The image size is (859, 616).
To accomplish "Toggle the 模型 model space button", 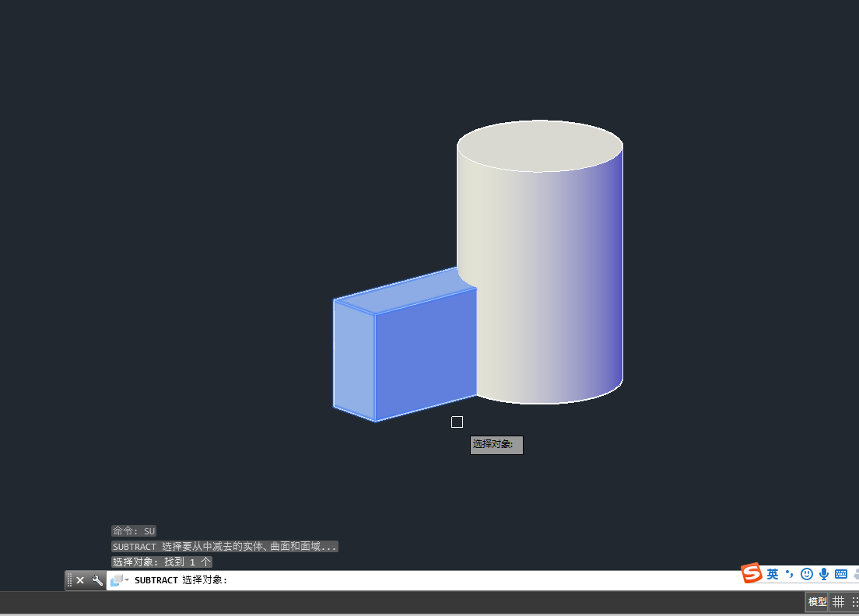I will pyautogui.click(x=817, y=602).
